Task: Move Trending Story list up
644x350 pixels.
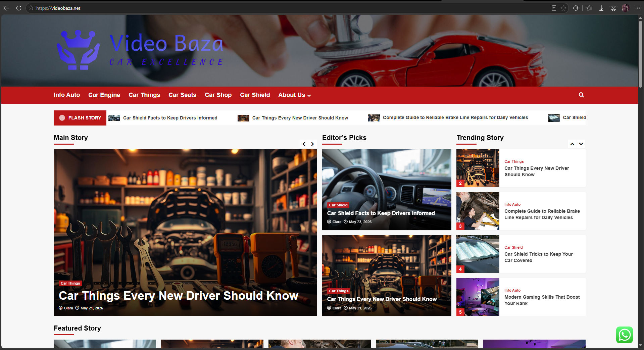Action: click(x=572, y=144)
